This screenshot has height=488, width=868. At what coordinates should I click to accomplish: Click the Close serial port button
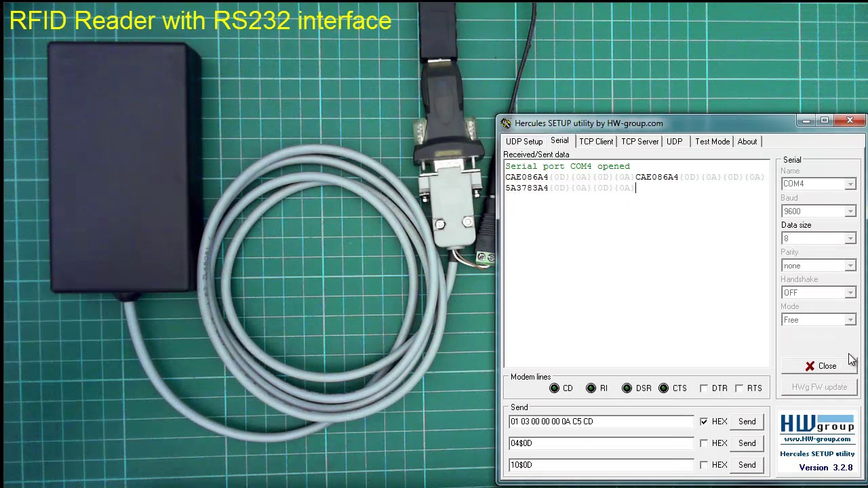click(819, 366)
